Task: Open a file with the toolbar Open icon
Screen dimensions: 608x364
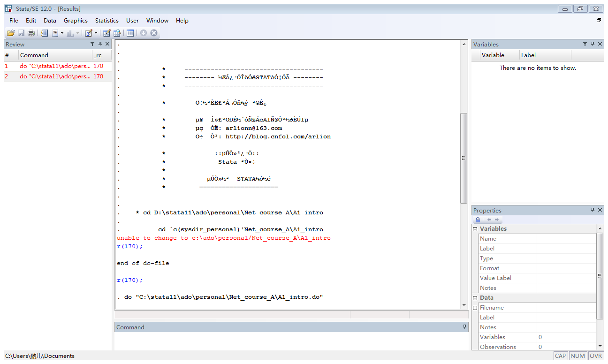Action: tap(10, 33)
